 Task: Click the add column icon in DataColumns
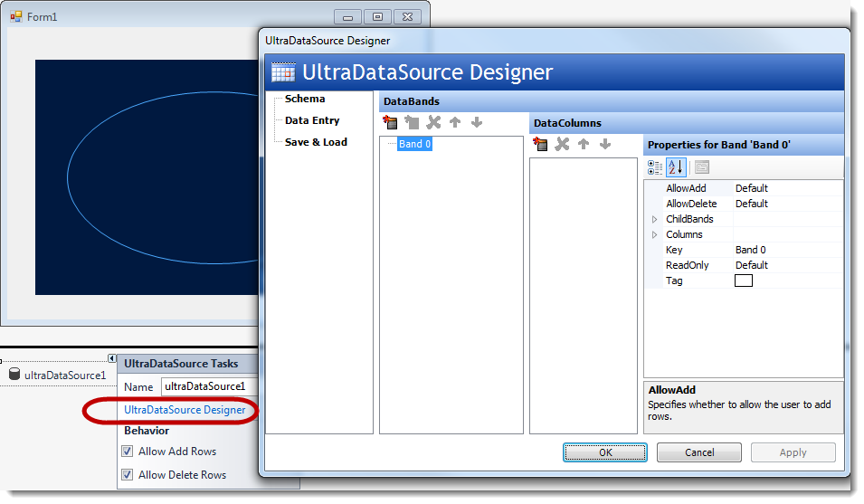(x=541, y=144)
